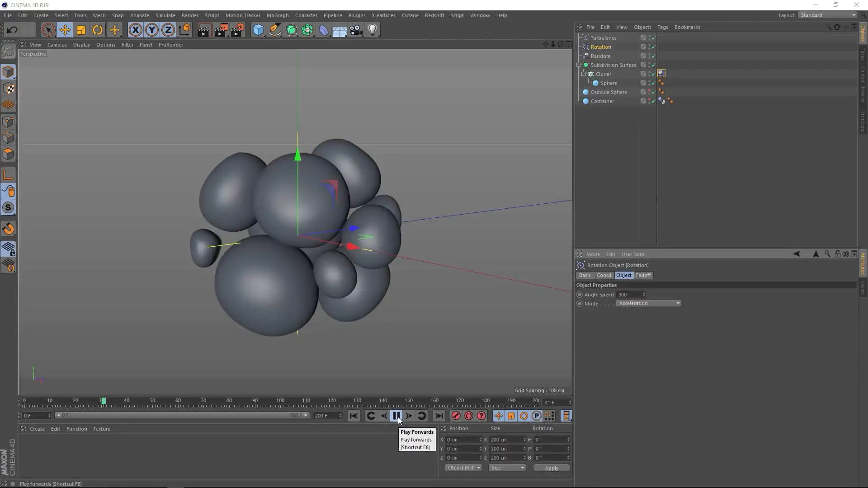Open the Object (Rel) coordinate dropdown
The height and width of the screenshot is (488, 868).
(x=463, y=468)
